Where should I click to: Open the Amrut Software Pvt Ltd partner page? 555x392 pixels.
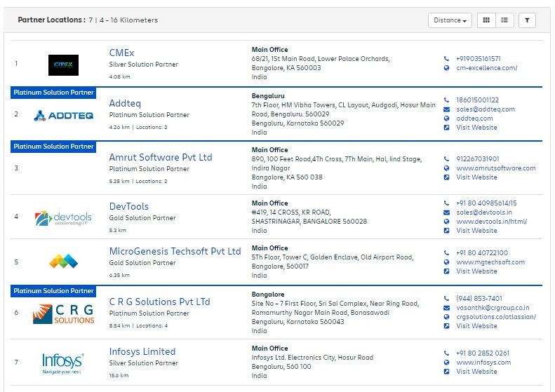(x=161, y=158)
